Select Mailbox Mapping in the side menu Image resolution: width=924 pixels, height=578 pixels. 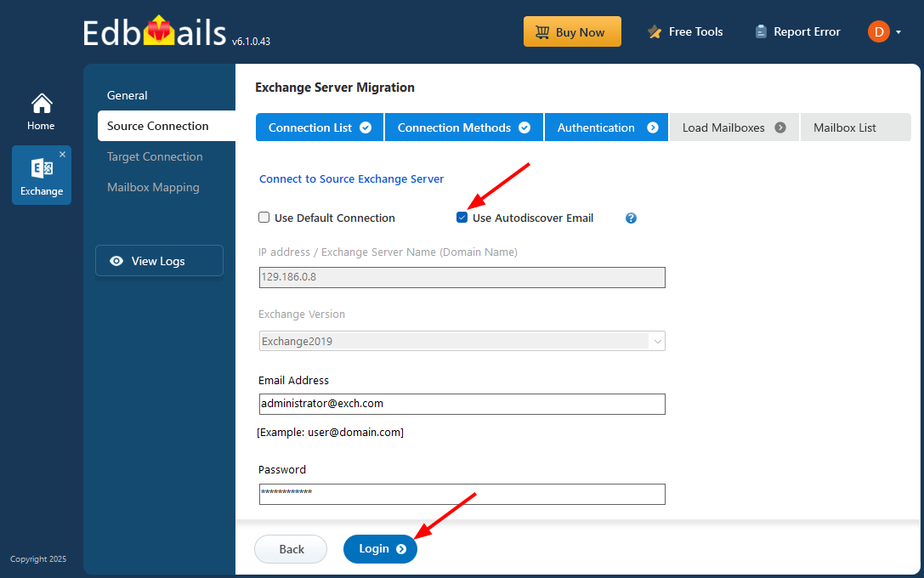click(153, 187)
